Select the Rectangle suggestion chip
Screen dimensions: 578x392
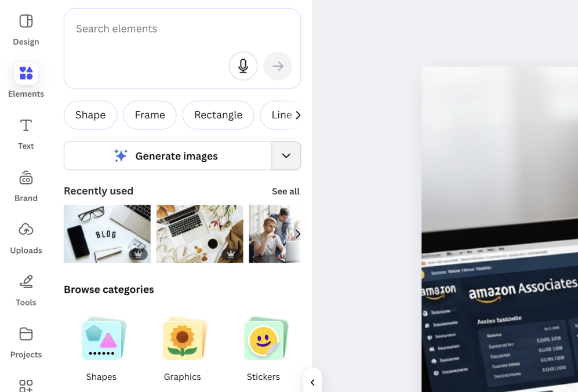tap(218, 115)
